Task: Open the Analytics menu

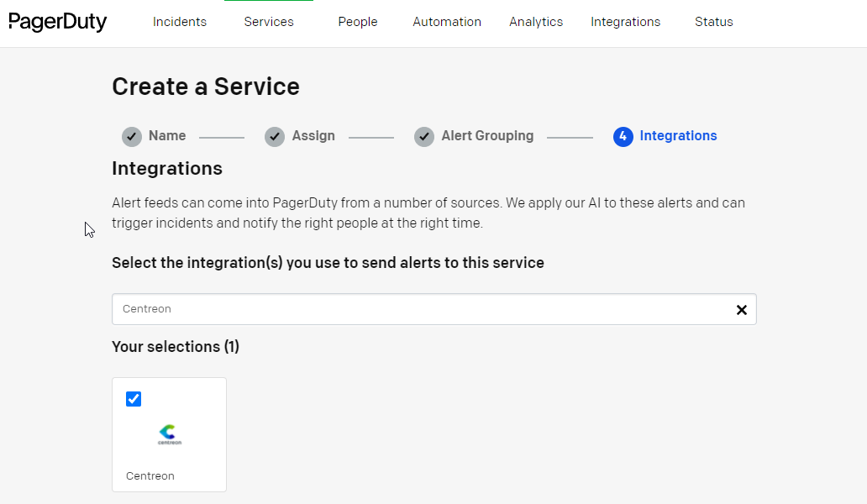Action: (x=536, y=22)
